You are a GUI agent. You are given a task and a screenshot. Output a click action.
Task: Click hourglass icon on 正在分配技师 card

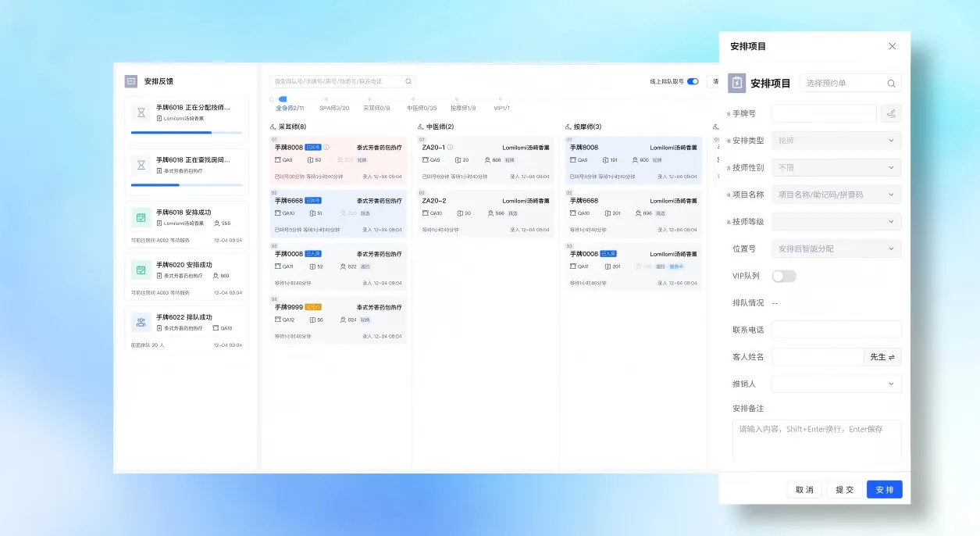pos(141,113)
